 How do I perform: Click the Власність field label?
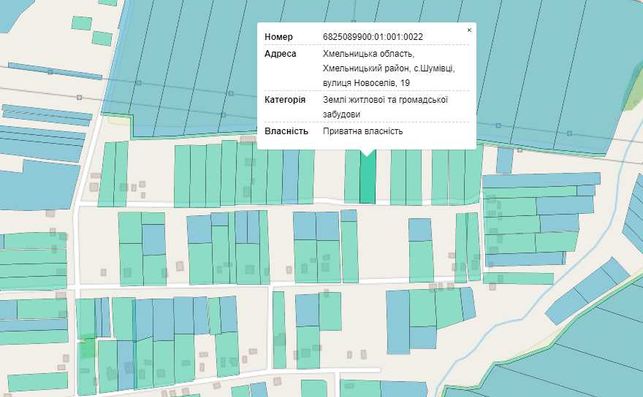pos(286,131)
